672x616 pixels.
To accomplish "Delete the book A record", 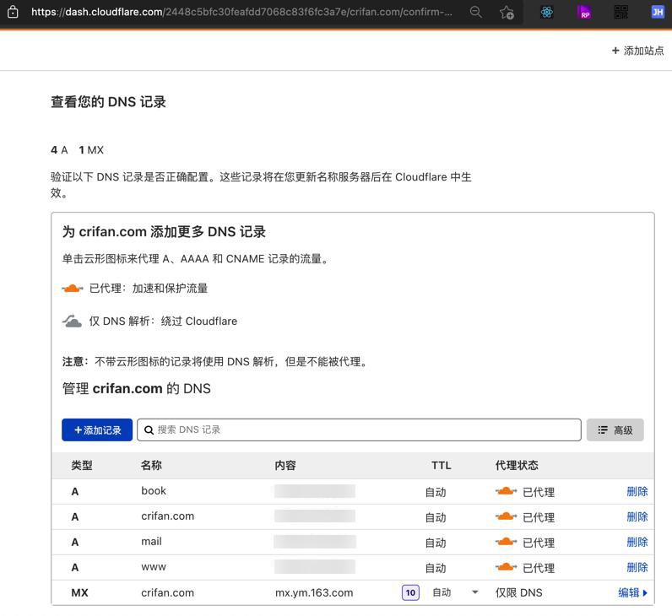I will [637, 491].
